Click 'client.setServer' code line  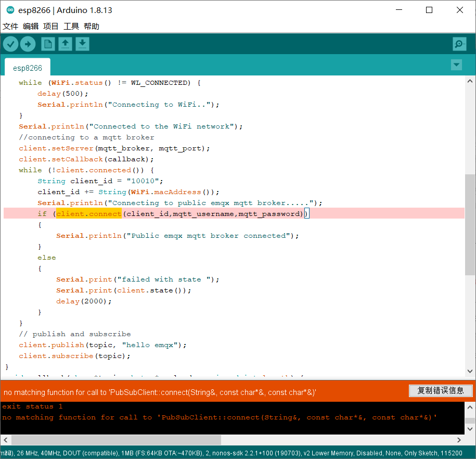[114, 148]
